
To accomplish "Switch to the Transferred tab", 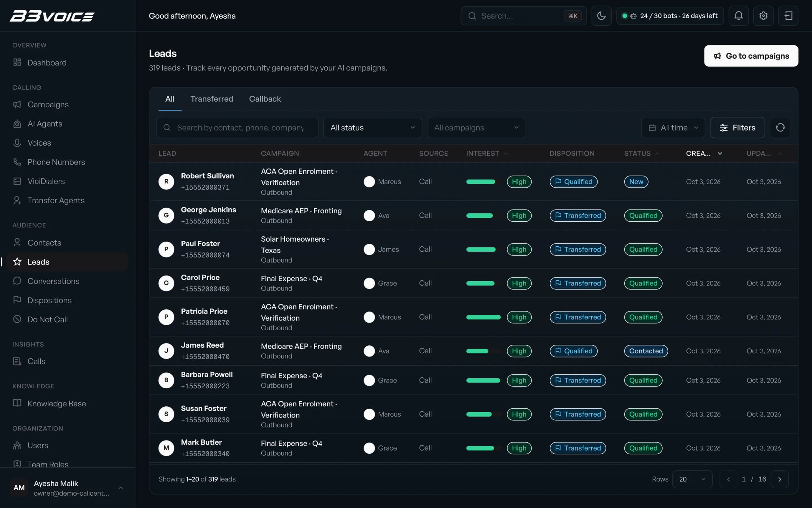I will pos(212,99).
